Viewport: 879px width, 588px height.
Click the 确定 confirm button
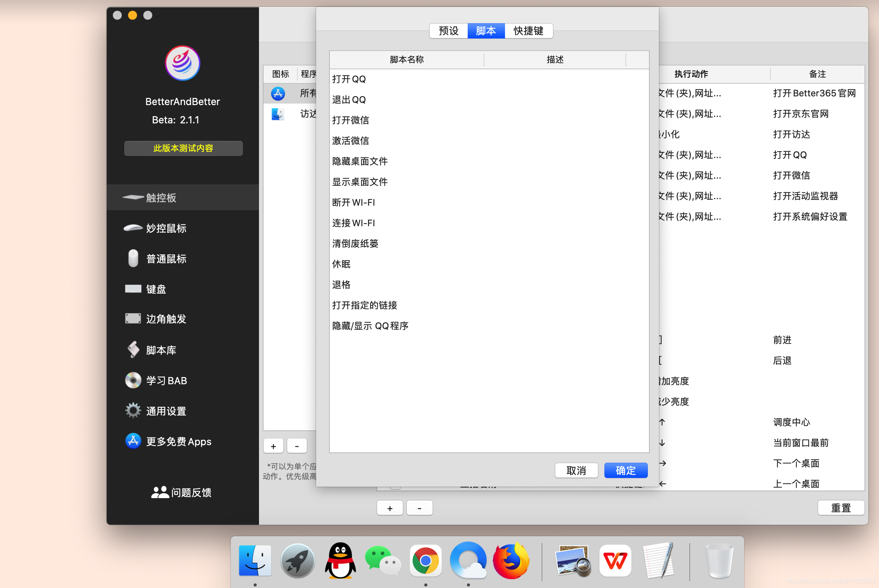click(626, 471)
